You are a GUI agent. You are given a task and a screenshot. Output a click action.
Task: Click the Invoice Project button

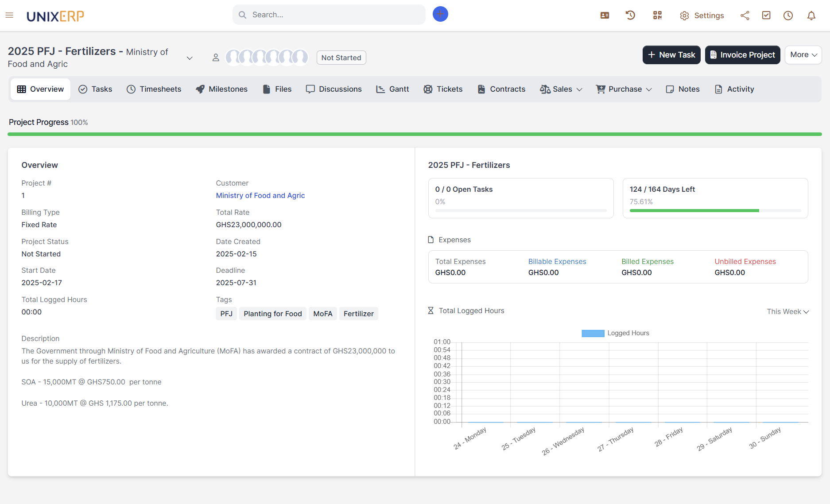742,55
